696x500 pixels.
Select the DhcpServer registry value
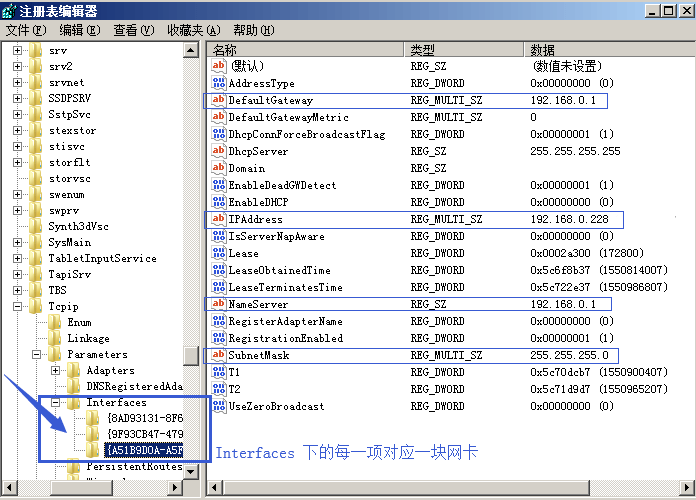point(258,151)
